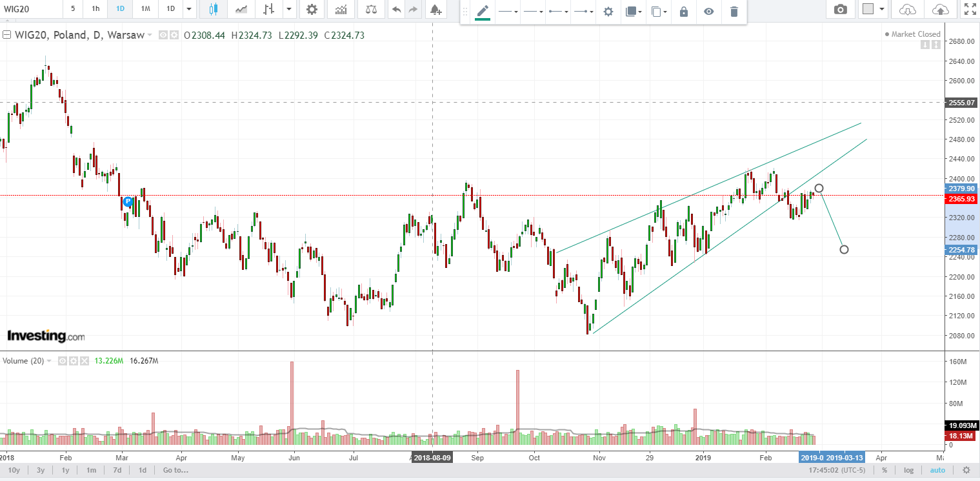Delete the drawing with the trash icon

coord(734,12)
